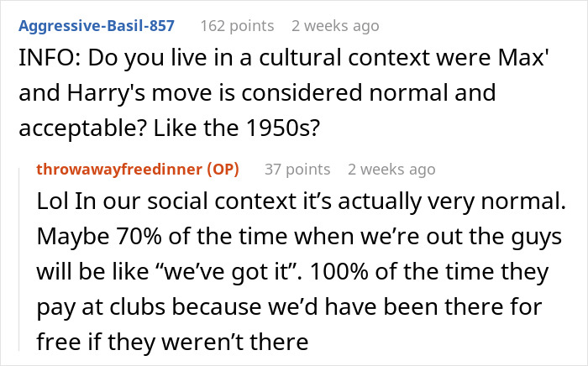The width and height of the screenshot is (588, 366).
Task: Click the (OP) tag beside throwawayfreedinner
Action: (223, 170)
